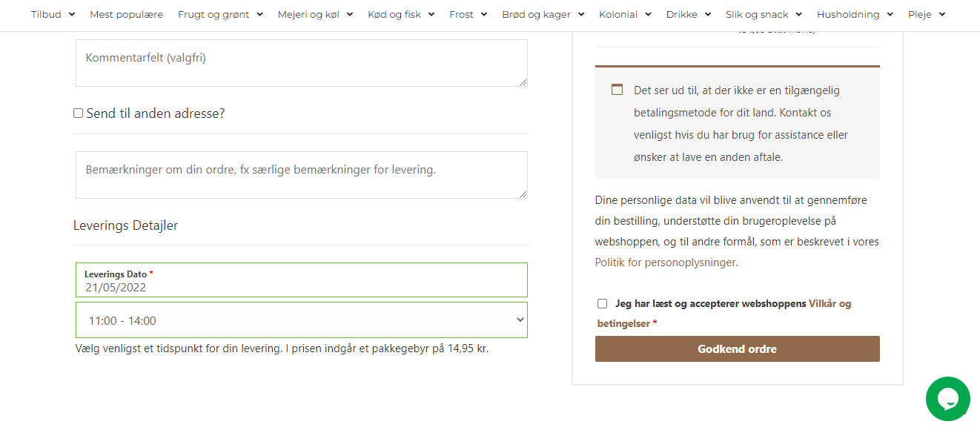The height and width of the screenshot is (433, 980).
Task: Click into the Kommentarfelt text area
Action: point(301,63)
